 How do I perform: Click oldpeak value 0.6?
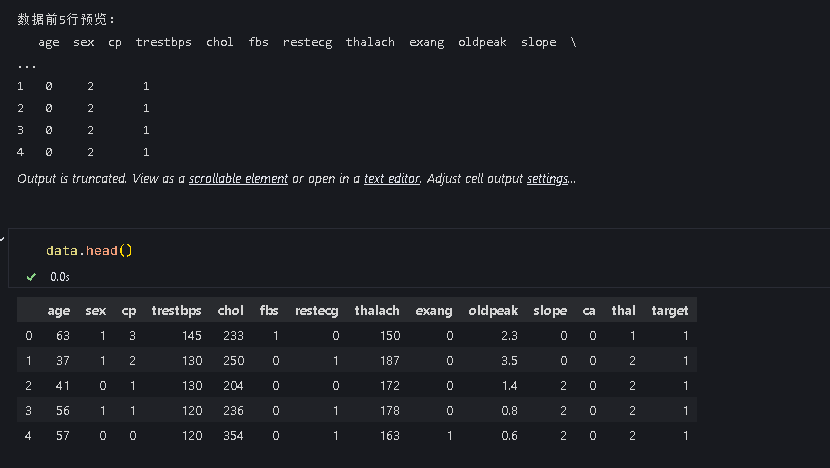(509, 435)
